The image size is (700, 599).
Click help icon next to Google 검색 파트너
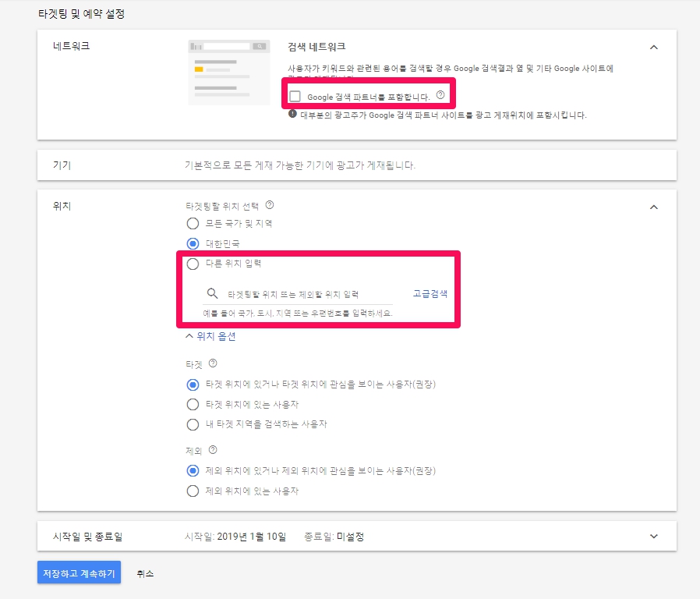click(440, 96)
